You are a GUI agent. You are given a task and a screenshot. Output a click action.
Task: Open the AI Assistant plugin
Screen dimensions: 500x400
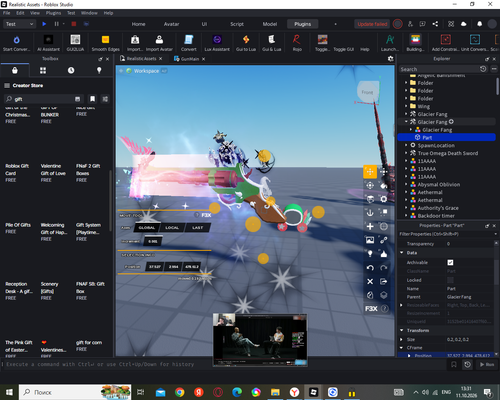pyautogui.click(x=48, y=43)
